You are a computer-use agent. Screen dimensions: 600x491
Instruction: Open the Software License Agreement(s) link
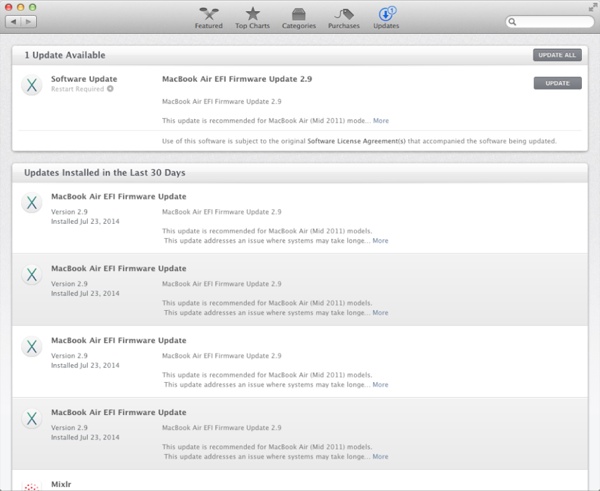click(356, 141)
